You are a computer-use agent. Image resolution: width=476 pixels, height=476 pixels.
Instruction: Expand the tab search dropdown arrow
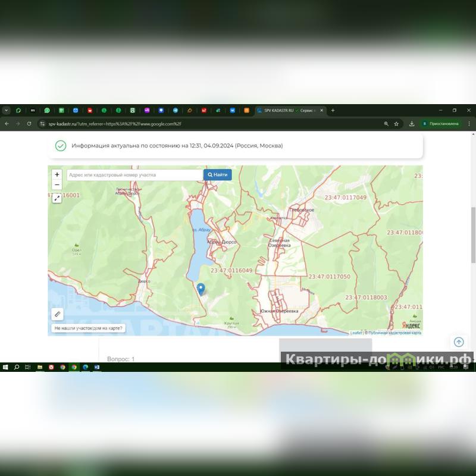point(7,110)
